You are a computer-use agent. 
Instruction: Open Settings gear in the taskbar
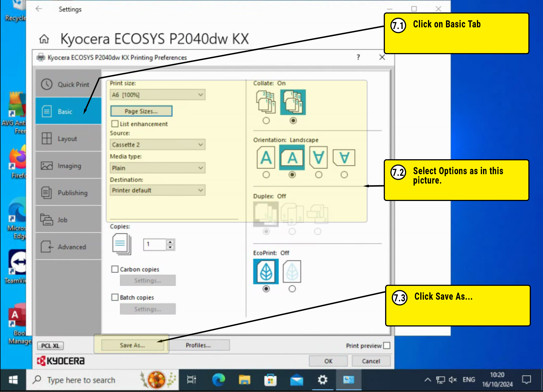[x=322, y=380]
